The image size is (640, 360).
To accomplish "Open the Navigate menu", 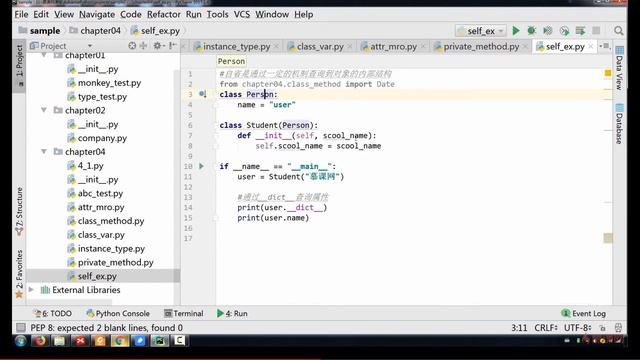I will [97, 14].
